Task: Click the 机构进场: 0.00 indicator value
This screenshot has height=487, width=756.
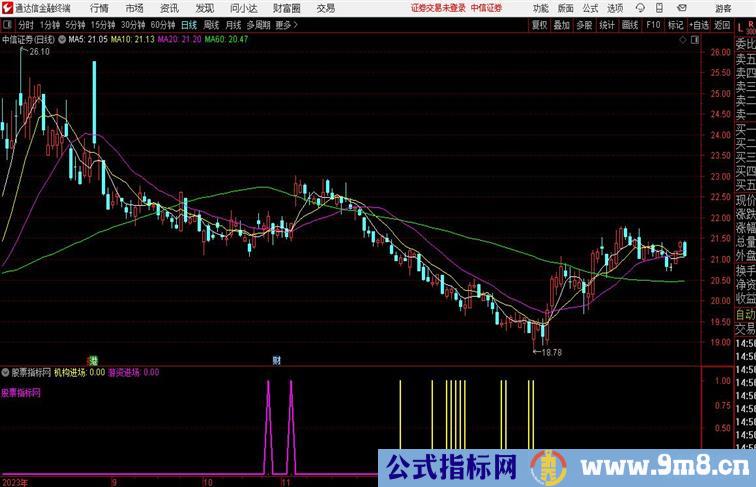Action: (80, 372)
